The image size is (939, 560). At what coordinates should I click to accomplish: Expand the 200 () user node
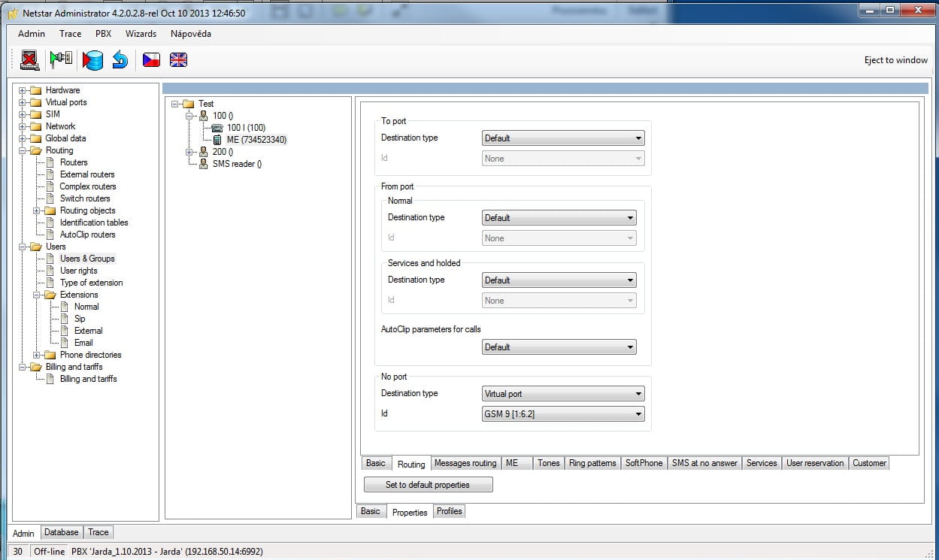tap(189, 152)
